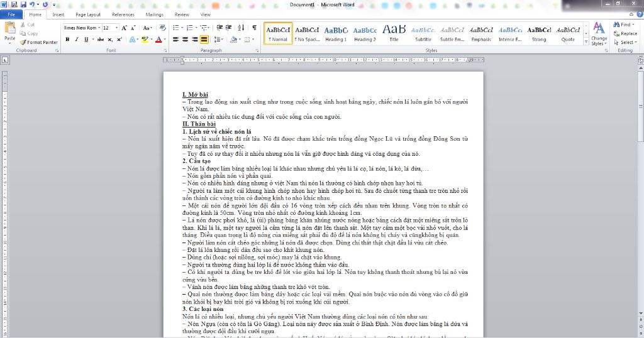Apply red font color
644x338 pixels.
click(x=158, y=40)
